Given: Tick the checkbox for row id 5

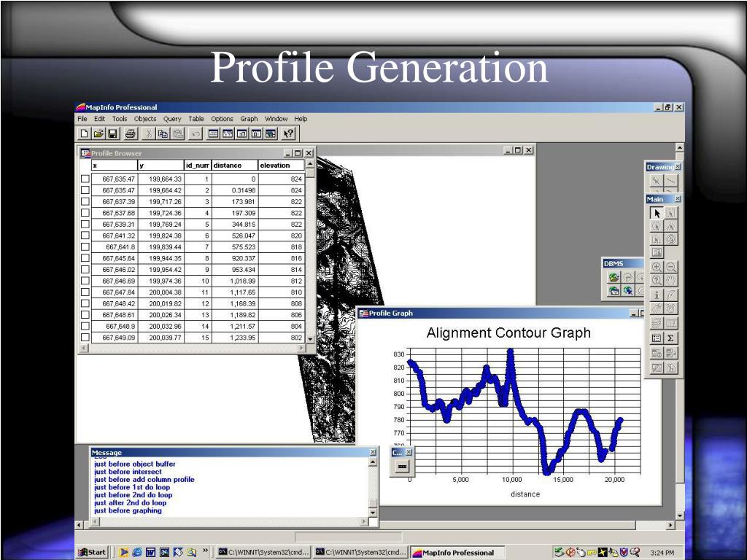Looking at the screenshot, I should pyautogui.click(x=85, y=225).
